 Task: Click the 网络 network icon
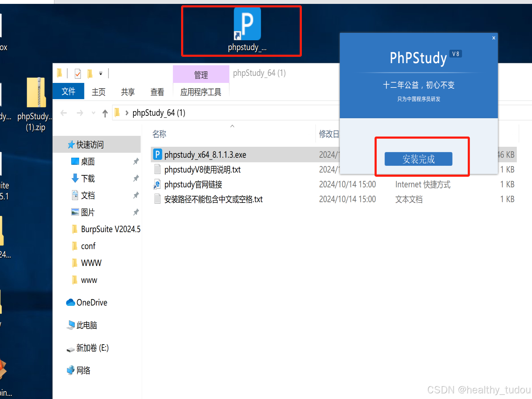pos(71,370)
